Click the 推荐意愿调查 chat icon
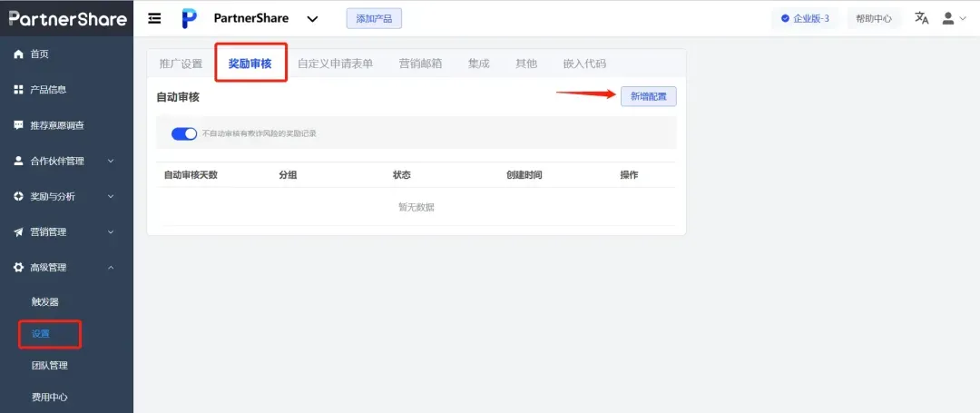Image resolution: width=980 pixels, height=413 pixels. point(19,125)
